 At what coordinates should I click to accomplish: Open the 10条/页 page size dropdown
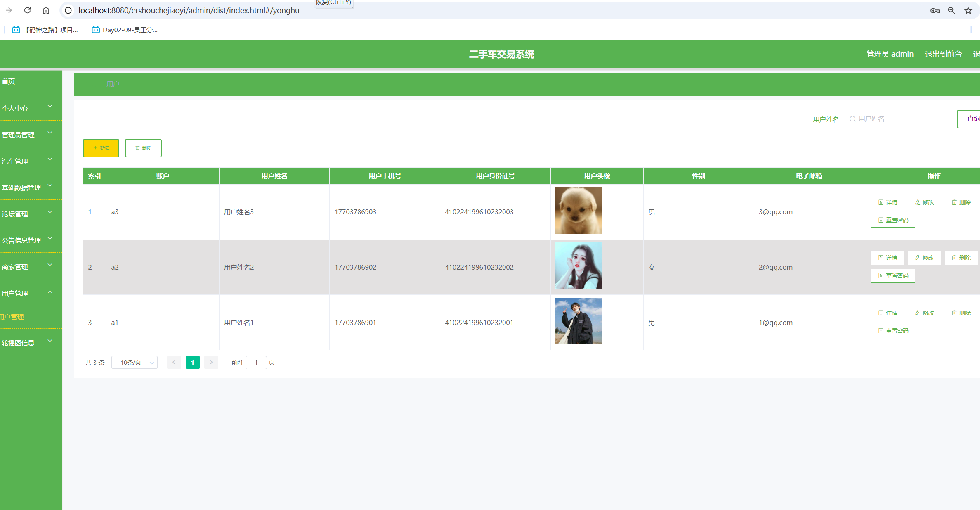coord(135,363)
